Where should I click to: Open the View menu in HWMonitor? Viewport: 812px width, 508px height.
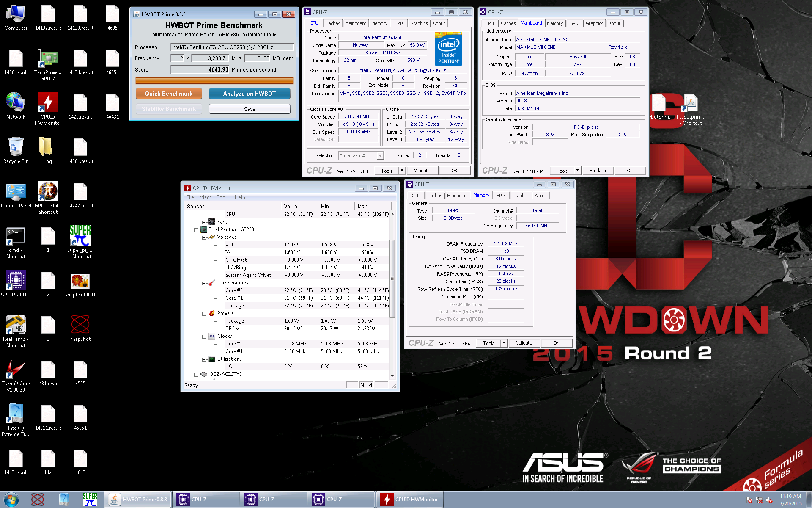(205, 197)
